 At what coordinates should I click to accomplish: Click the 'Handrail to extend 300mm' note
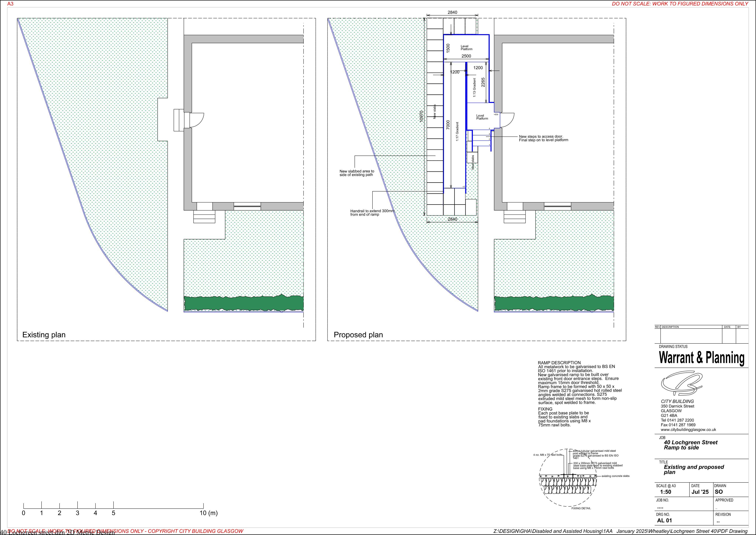point(372,213)
